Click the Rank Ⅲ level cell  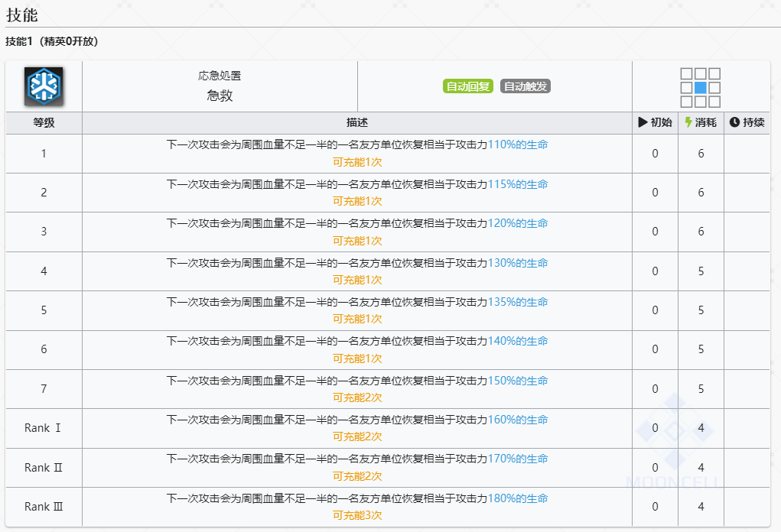click(x=44, y=507)
